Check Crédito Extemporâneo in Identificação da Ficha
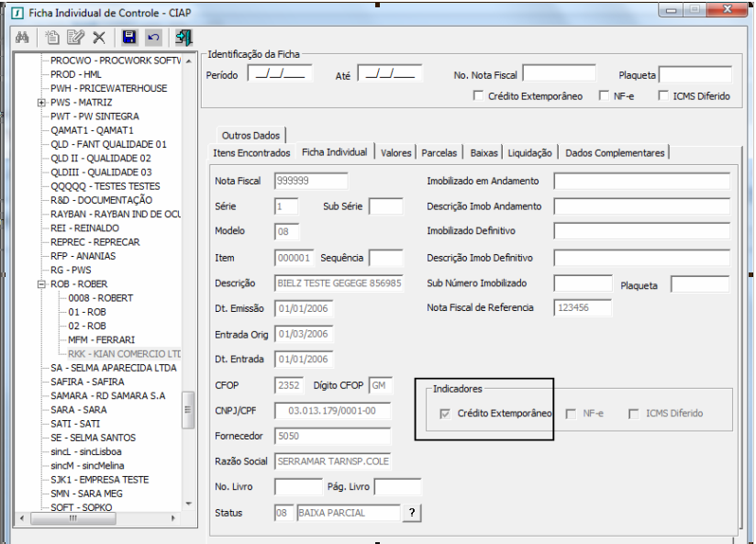This screenshot has height=544, width=756. [x=479, y=96]
